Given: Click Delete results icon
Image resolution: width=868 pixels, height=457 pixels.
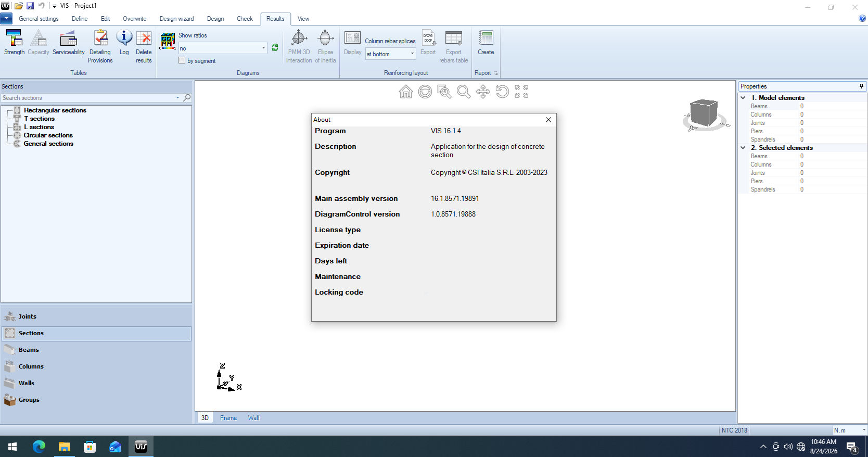Looking at the screenshot, I should (x=144, y=46).
